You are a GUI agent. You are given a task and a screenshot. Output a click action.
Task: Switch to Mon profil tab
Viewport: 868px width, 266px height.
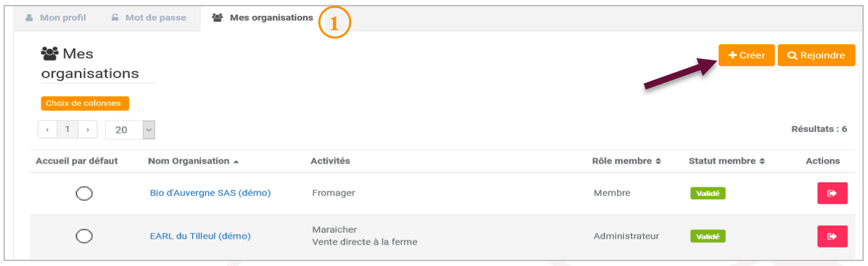pos(55,18)
